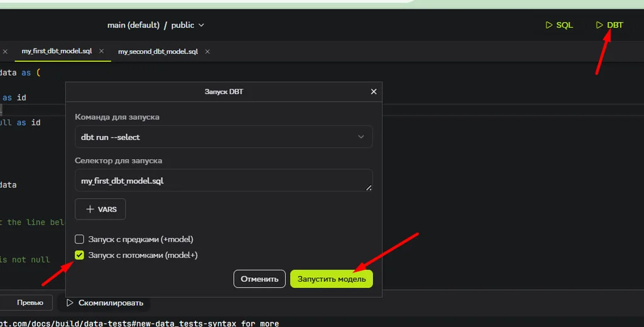Viewport: 644px width, 327px height.
Task: Run the query with the SQL play button
Action: click(x=559, y=25)
